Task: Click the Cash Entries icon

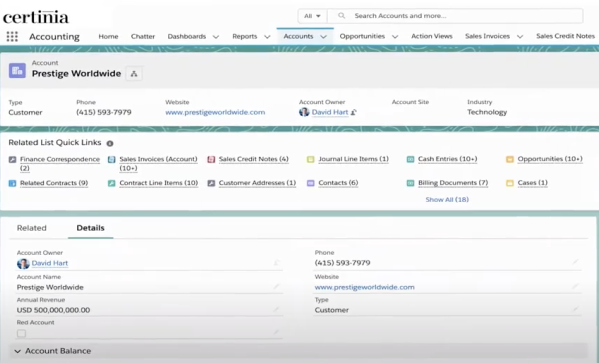Action: (410, 159)
